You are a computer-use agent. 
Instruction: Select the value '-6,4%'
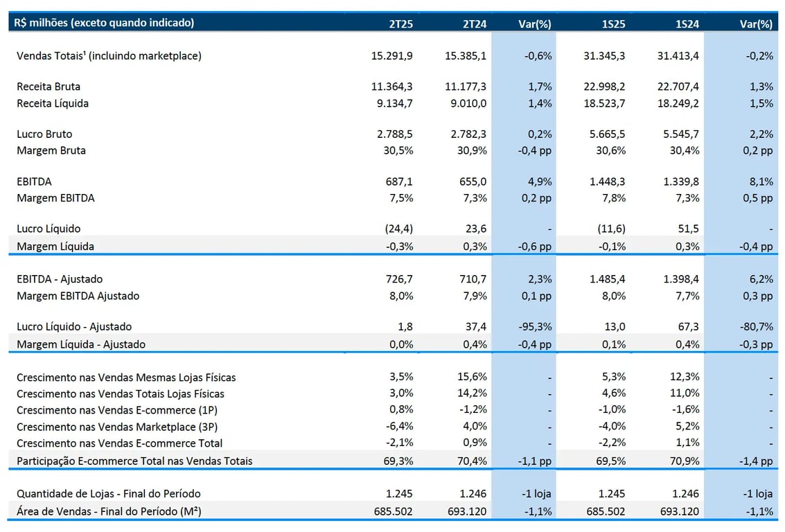(x=400, y=426)
